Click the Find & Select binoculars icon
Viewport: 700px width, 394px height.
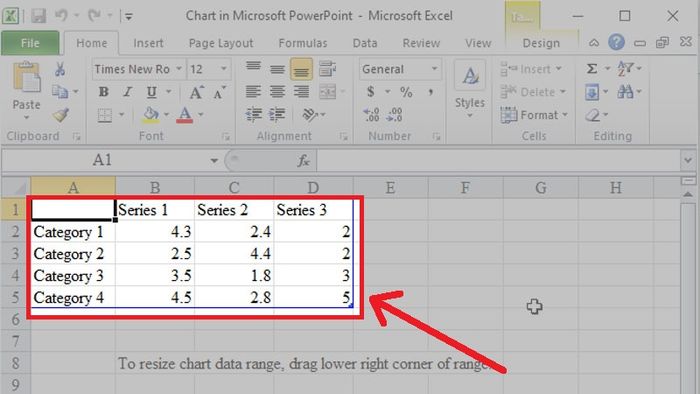[x=625, y=92]
